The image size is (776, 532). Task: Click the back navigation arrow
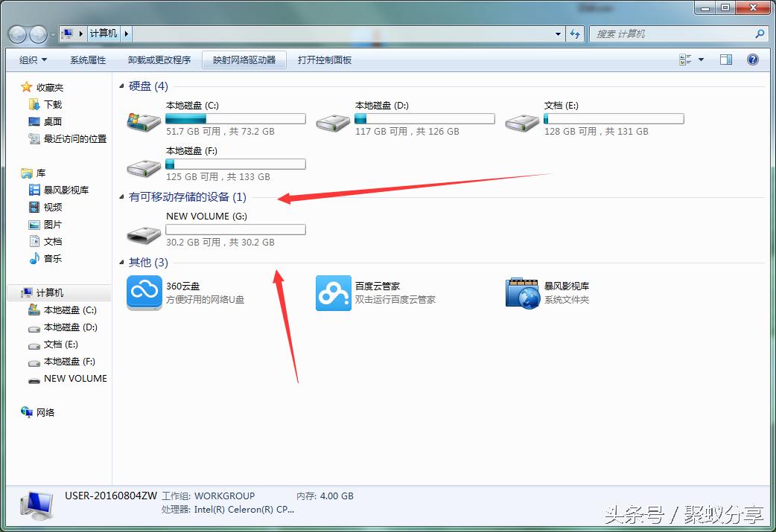coord(18,34)
